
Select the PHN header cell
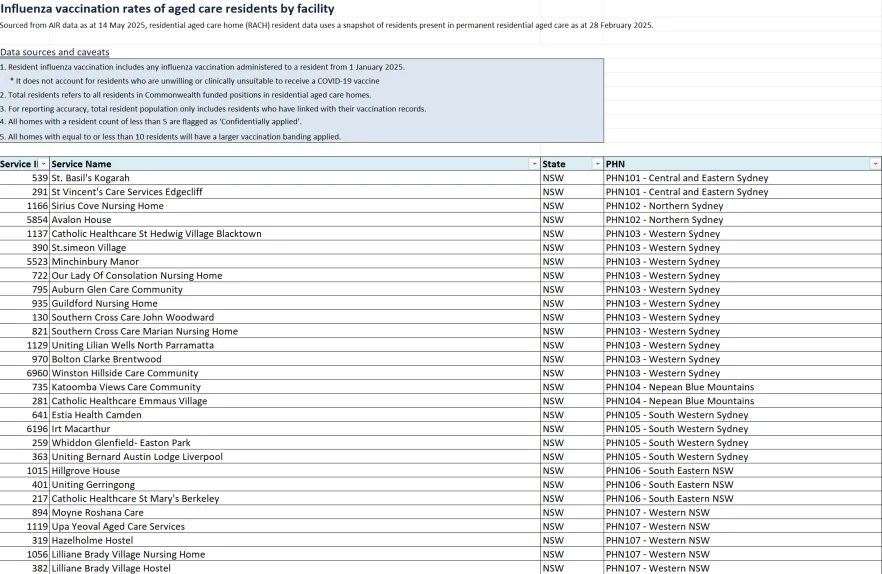click(742, 164)
